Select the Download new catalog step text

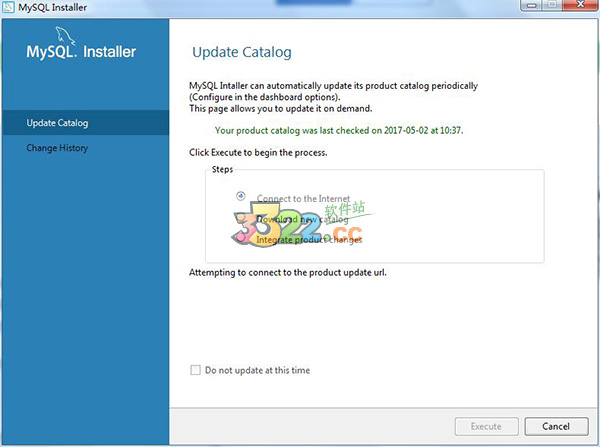[302, 219]
